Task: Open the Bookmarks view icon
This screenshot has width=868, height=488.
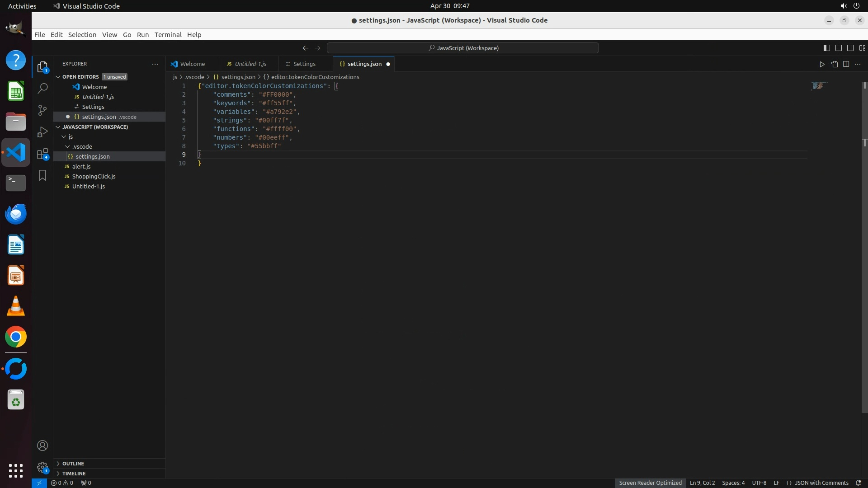Action: tap(42, 175)
